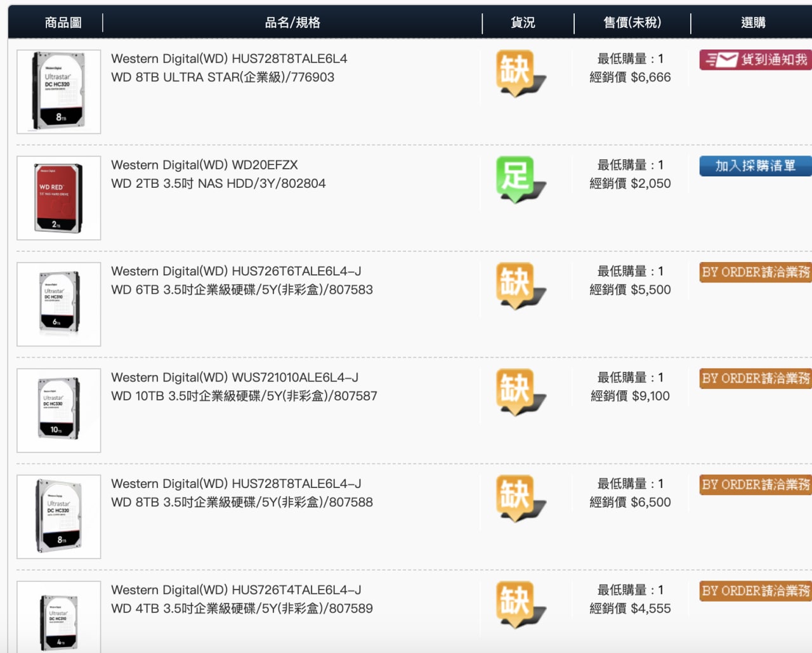The width and height of the screenshot is (812, 653).
Task: Open the WD 8TB ULTRA STAR product link
Action: [x=223, y=77]
